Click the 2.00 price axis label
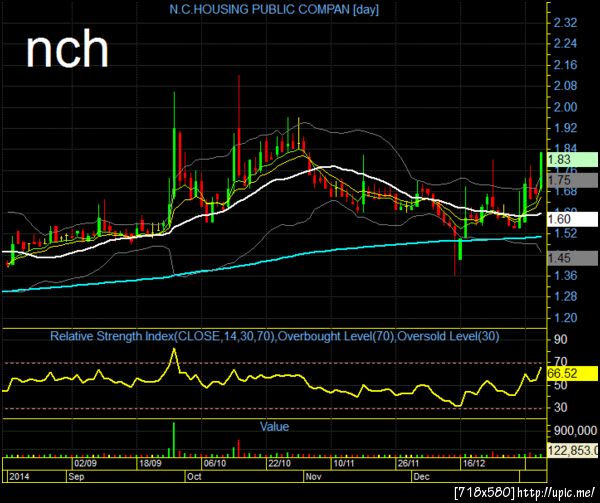Viewport: 600px width, 503px height. [565, 107]
